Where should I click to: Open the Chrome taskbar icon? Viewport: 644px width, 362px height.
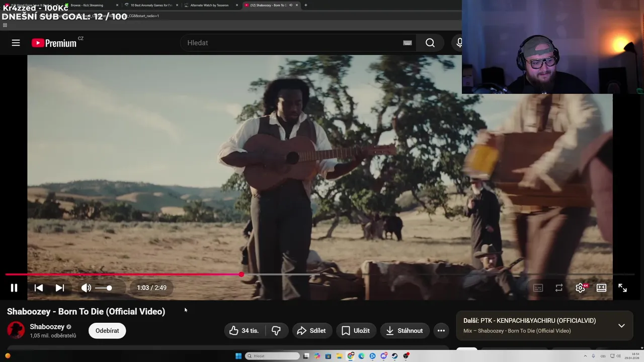(x=351, y=355)
